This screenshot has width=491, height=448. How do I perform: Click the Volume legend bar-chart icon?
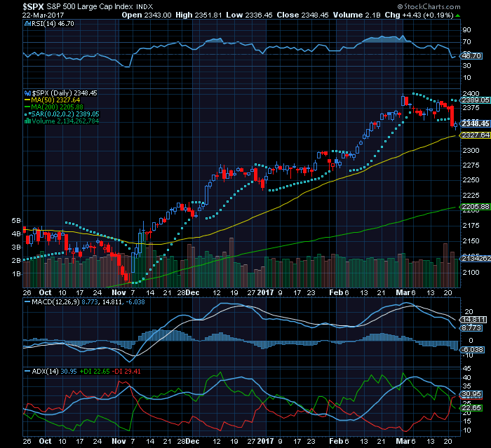pos(27,121)
